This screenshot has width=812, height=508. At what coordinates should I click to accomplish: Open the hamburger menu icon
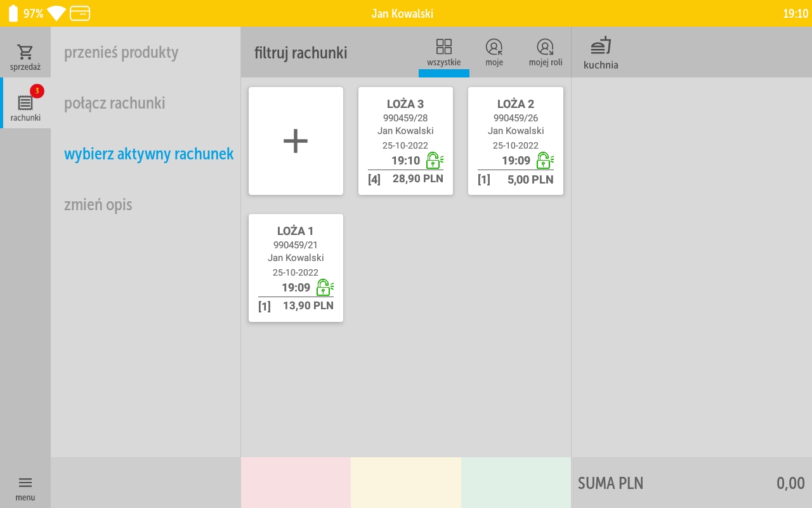coord(25,483)
